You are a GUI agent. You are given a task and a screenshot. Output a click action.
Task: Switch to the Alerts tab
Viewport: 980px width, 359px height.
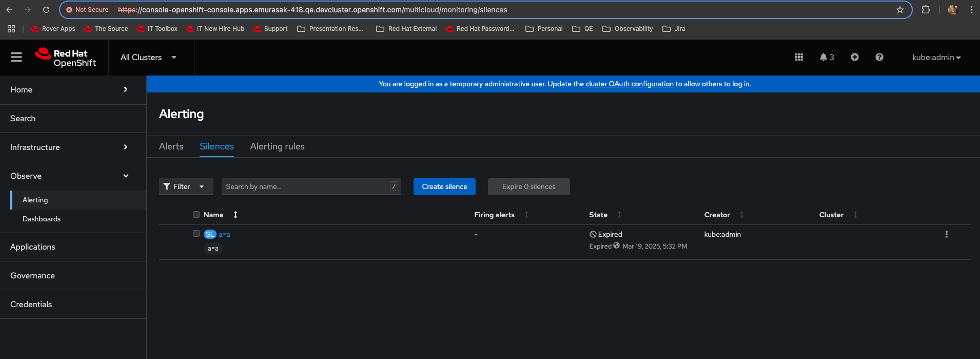click(x=171, y=146)
